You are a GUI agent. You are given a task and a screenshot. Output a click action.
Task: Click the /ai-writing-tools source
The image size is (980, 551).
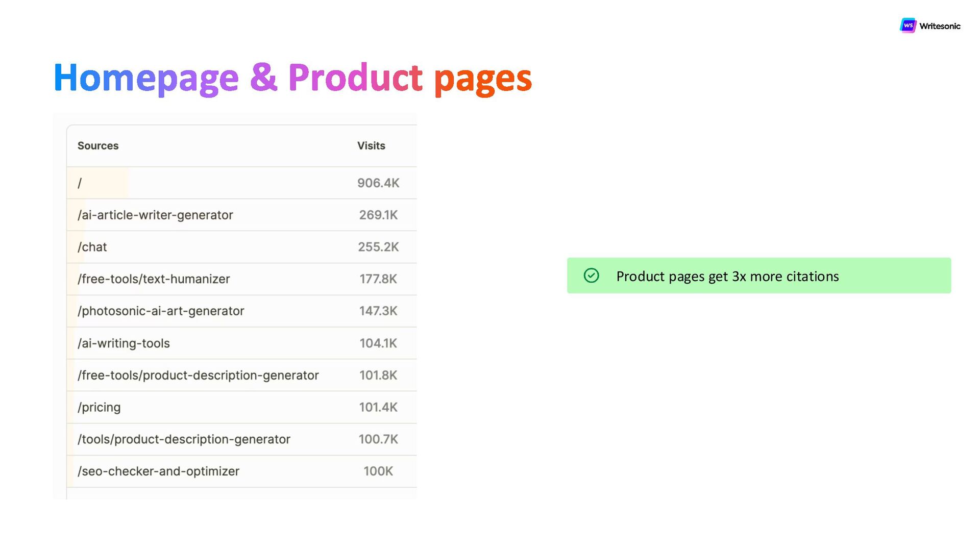coord(124,343)
